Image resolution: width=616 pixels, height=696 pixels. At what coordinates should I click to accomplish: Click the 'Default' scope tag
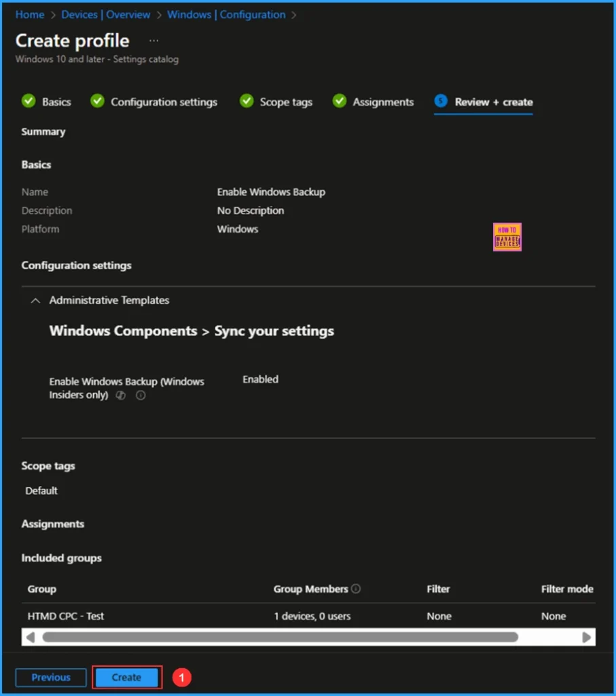(x=41, y=491)
